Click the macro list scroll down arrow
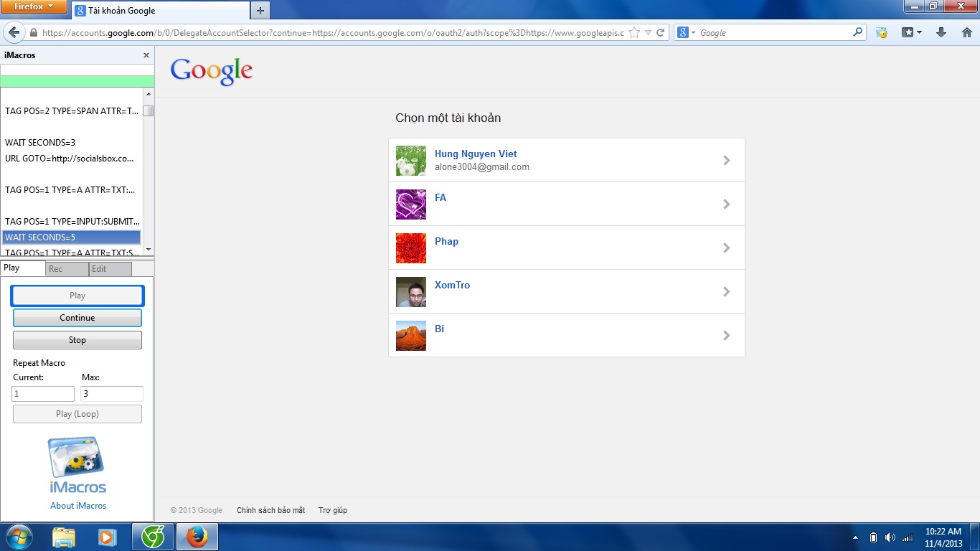The image size is (980, 551). click(x=149, y=249)
